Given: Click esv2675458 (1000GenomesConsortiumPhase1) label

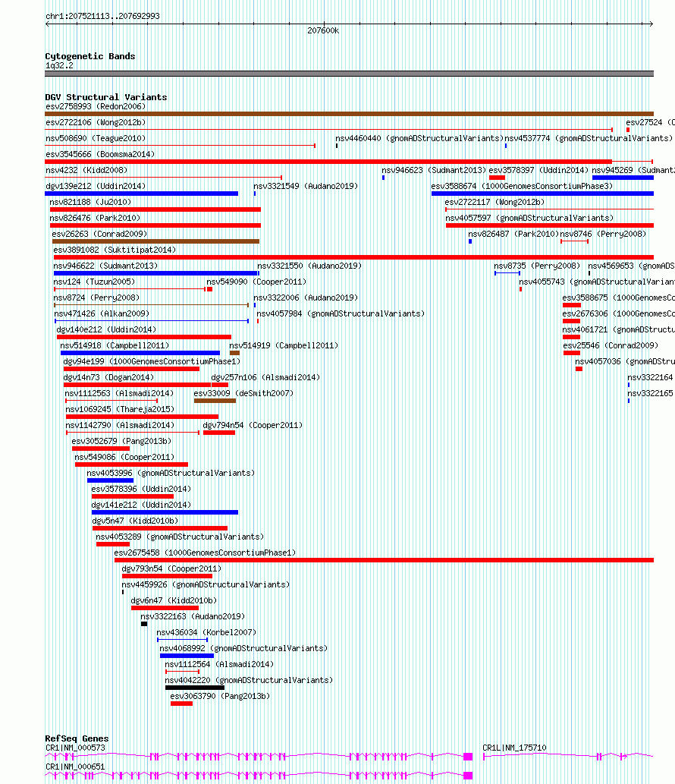Looking at the screenshot, I should (x=205, y=555).
